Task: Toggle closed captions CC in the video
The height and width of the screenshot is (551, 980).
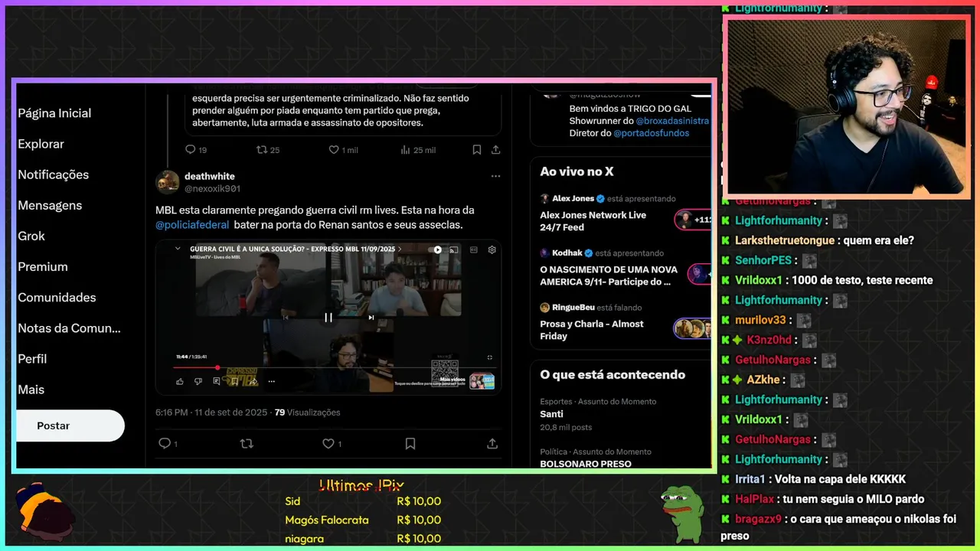Action: (x=473, y=249)
